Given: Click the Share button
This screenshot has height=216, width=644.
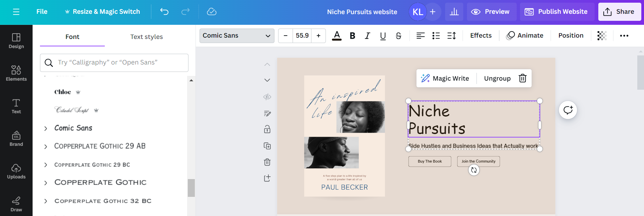Looking at the screenshot, I should click(619, 12).
